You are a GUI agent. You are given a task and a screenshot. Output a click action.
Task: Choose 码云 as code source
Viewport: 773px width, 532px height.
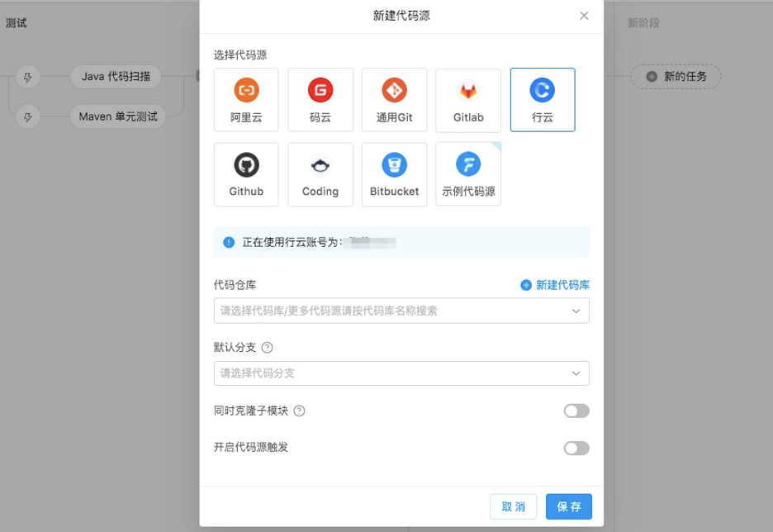[320, 100]
